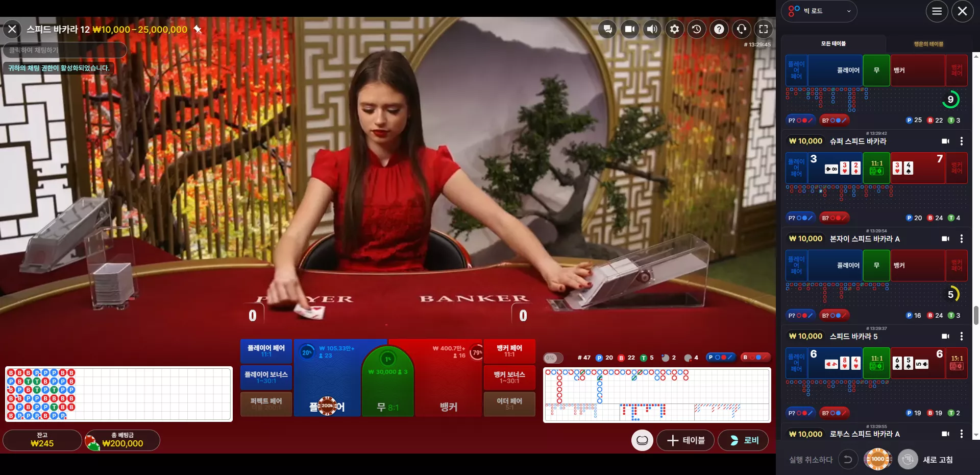
Task: Click the + 테이블 button
Action: coord(685,440)
